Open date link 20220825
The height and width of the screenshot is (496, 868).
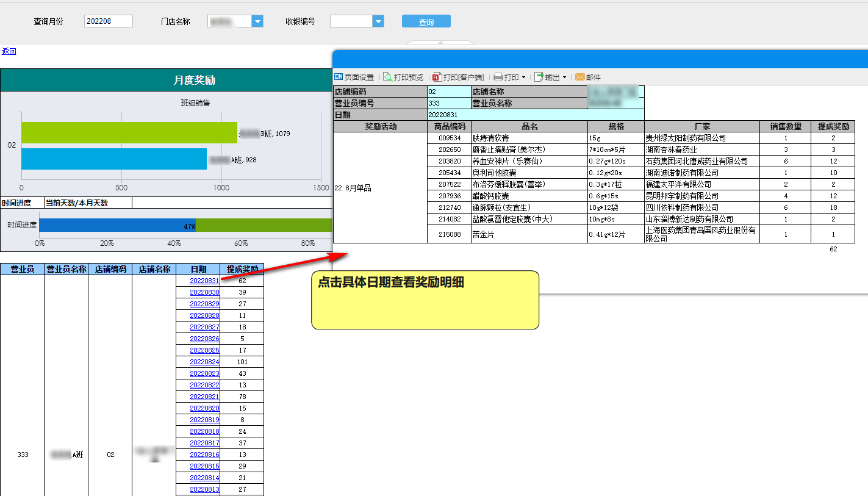[x=204, y=350]
